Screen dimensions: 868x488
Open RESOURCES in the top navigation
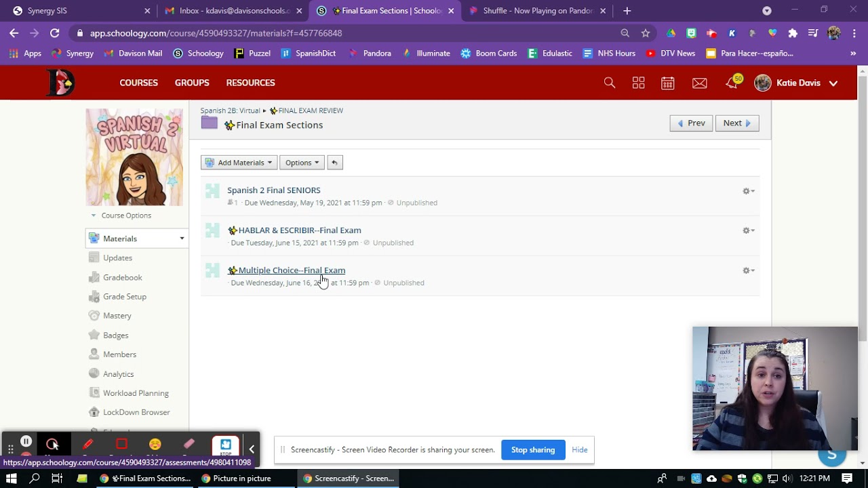pyautogui.click(x=250, y=83)
